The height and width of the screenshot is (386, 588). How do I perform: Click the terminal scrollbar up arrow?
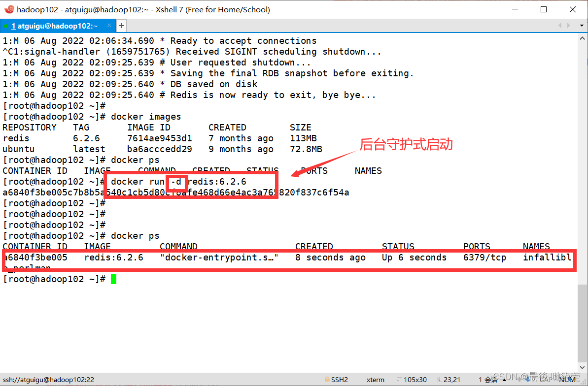pos(583,38)
